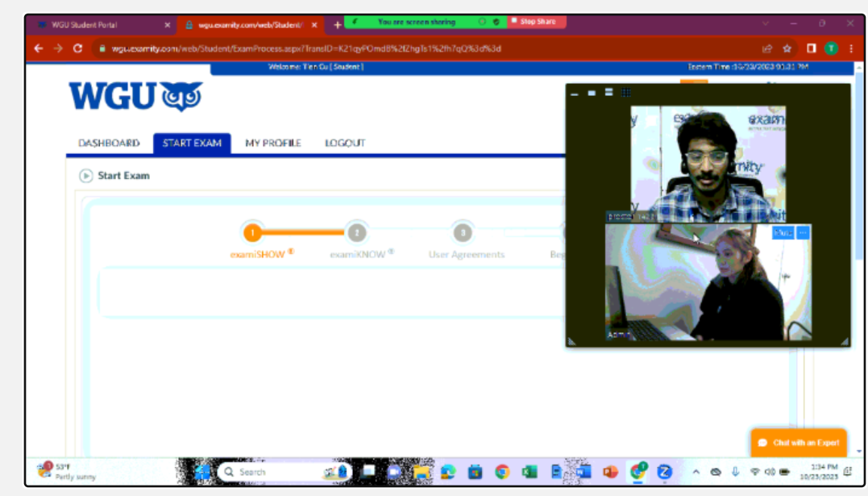This screenshot has width=868, height=496.
Task: Go back using the browser back arrow
Action: pyautogui.click(x=38, y=48)
